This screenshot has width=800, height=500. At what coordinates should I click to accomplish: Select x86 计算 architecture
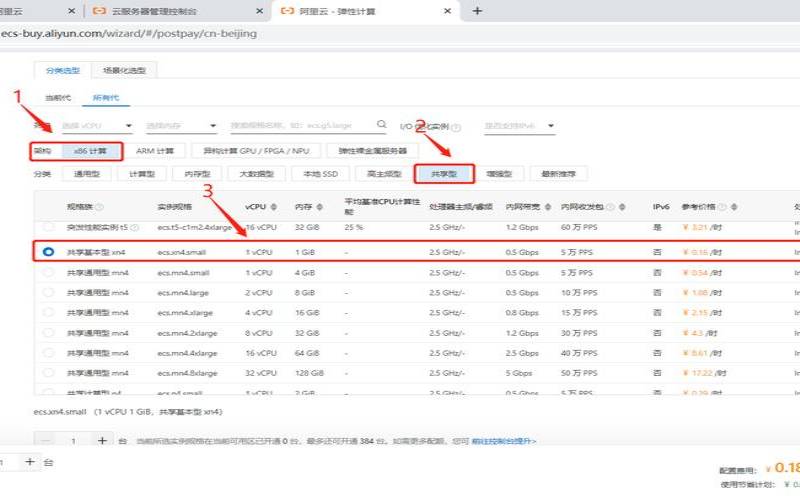click(91, 151)
